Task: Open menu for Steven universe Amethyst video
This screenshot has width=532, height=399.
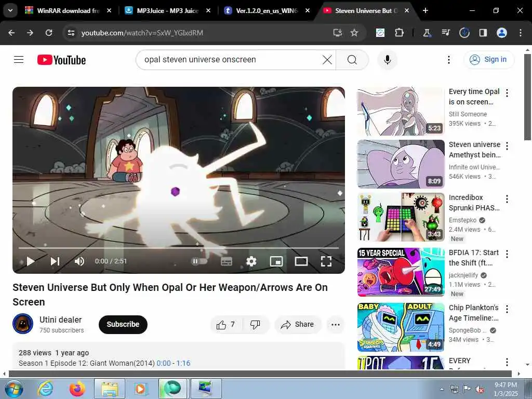Action: coord(507,146)
